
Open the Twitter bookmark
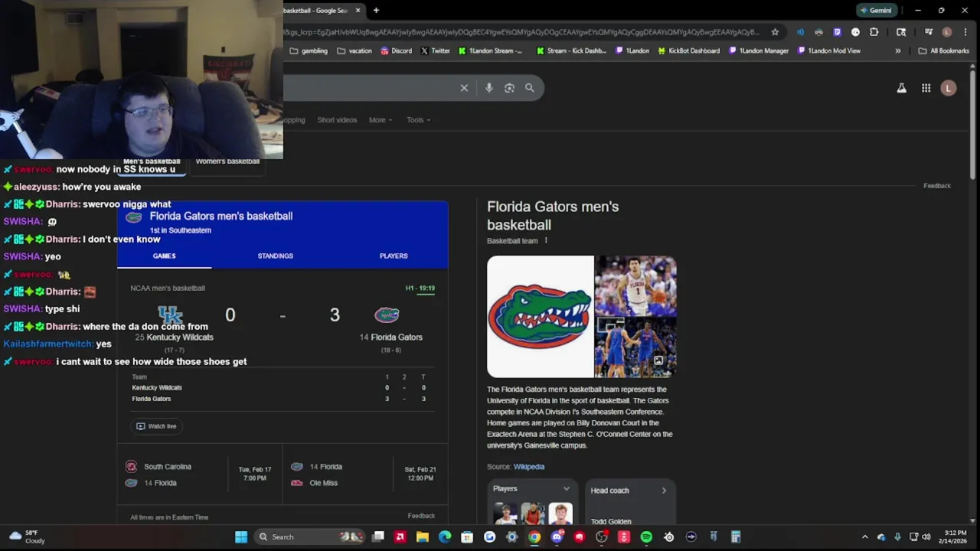coord(435,51)
